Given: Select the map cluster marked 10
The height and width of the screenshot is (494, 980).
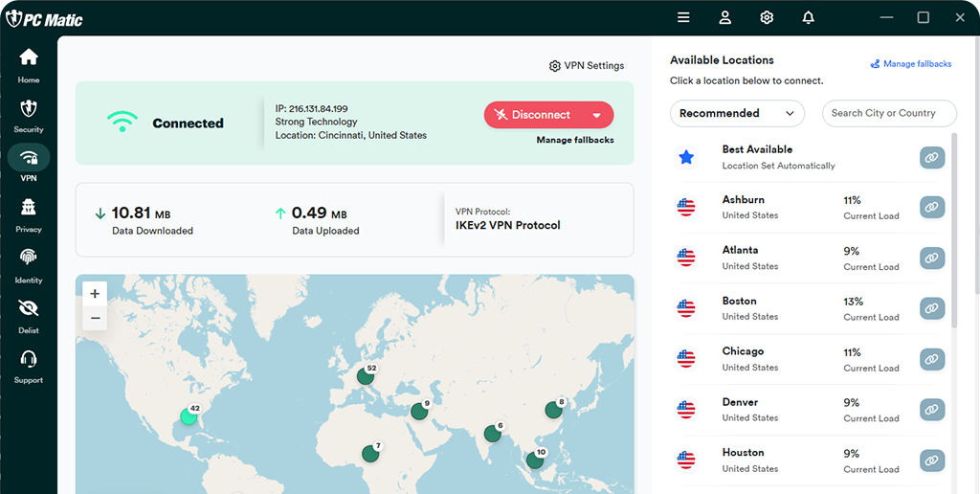Looking at the screenshot, I should pos(534,460).
